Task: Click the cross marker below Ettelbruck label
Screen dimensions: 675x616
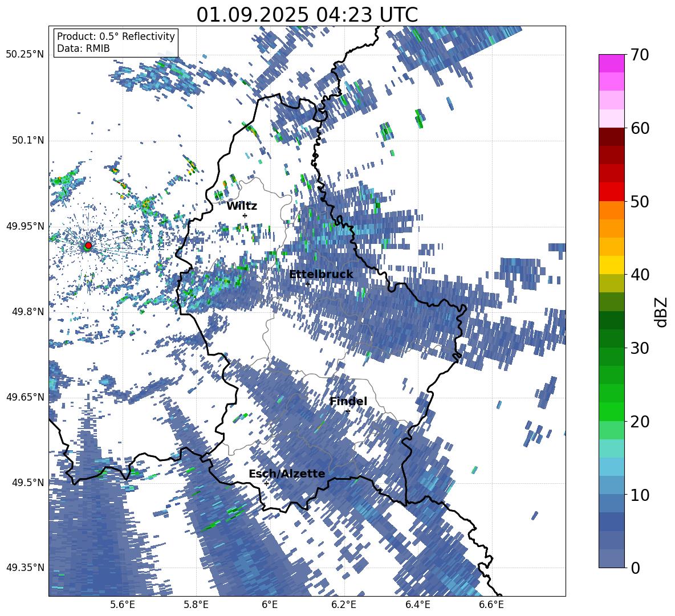Action: pos(307,284)
